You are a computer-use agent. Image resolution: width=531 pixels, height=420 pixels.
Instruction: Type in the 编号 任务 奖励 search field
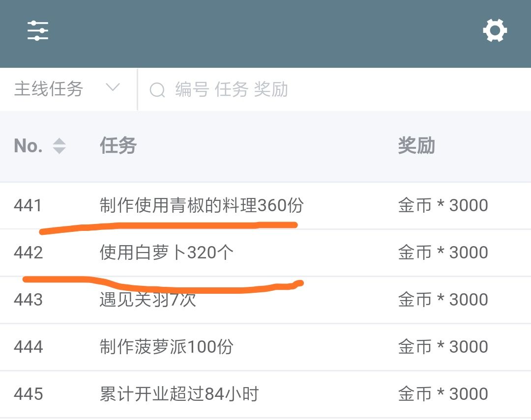click(x=295, y=90)
